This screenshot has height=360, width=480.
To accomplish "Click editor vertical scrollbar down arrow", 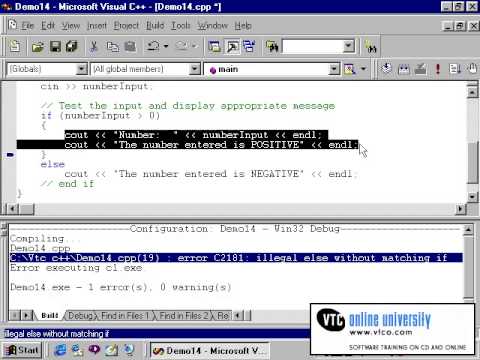I will coord(472,196).
